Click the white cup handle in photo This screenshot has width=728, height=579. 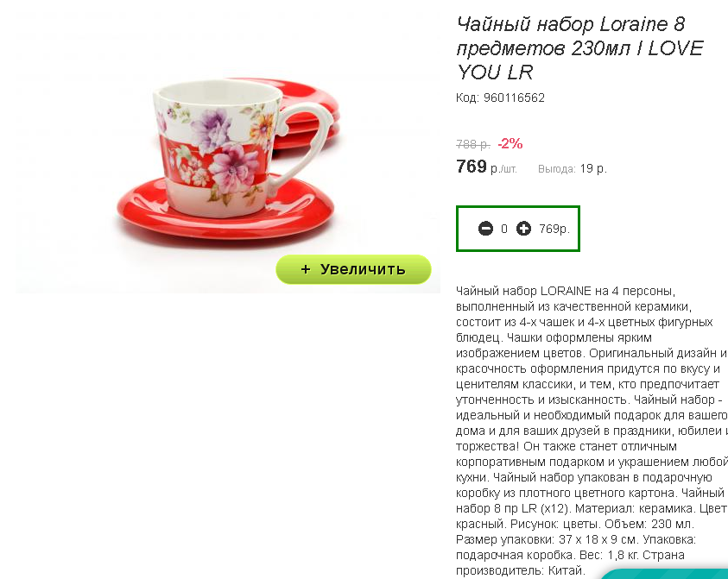[x=301, y=146]
